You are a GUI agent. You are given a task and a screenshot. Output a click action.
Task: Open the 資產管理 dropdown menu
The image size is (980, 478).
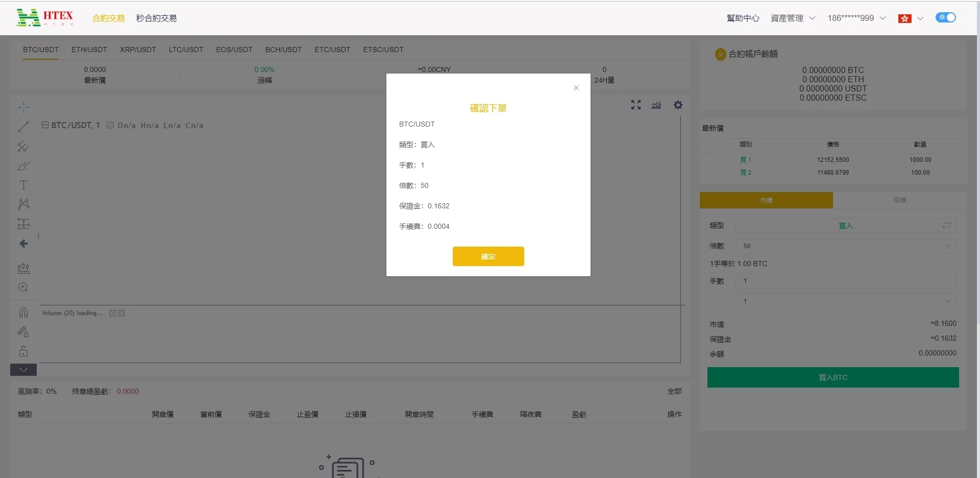coord(792,18)
